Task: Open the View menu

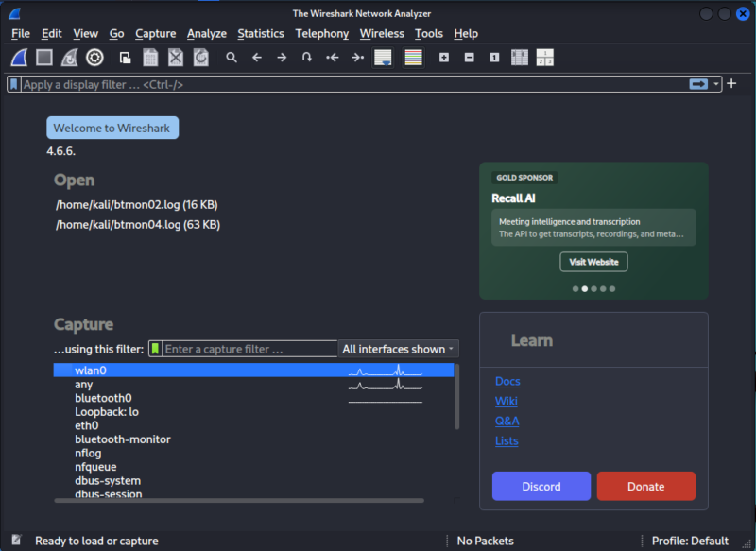Action: (85, 34)
